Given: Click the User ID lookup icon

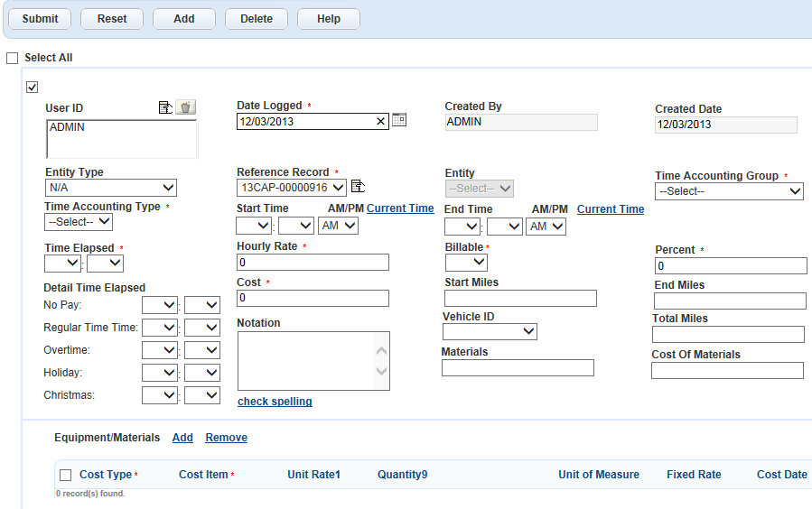Looking at the screenshot, I should point(165,107).
